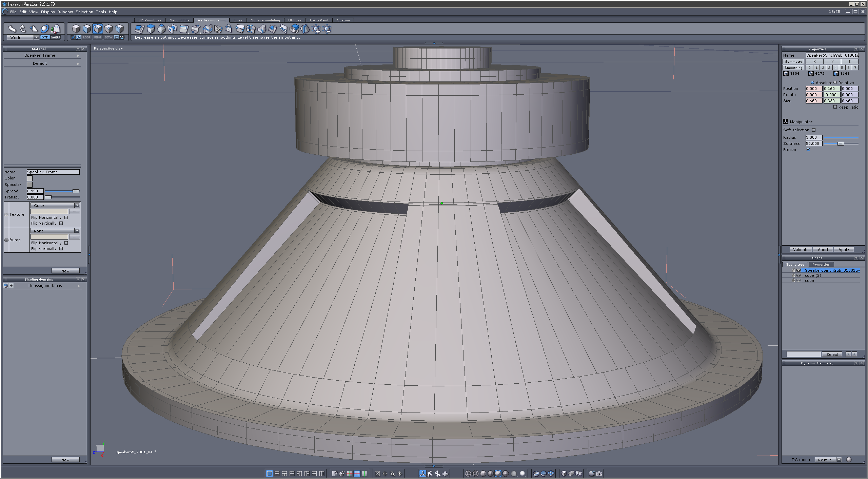This screenshot has width=868, height=479.
Task: Click the Decrease smoothing icon
Action: coord(327,29)
